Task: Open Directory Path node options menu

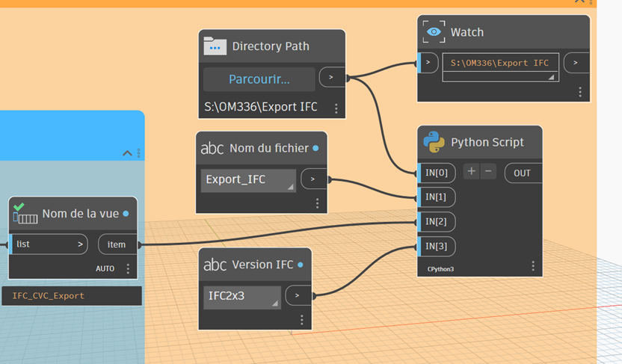Action: (336, 108)
